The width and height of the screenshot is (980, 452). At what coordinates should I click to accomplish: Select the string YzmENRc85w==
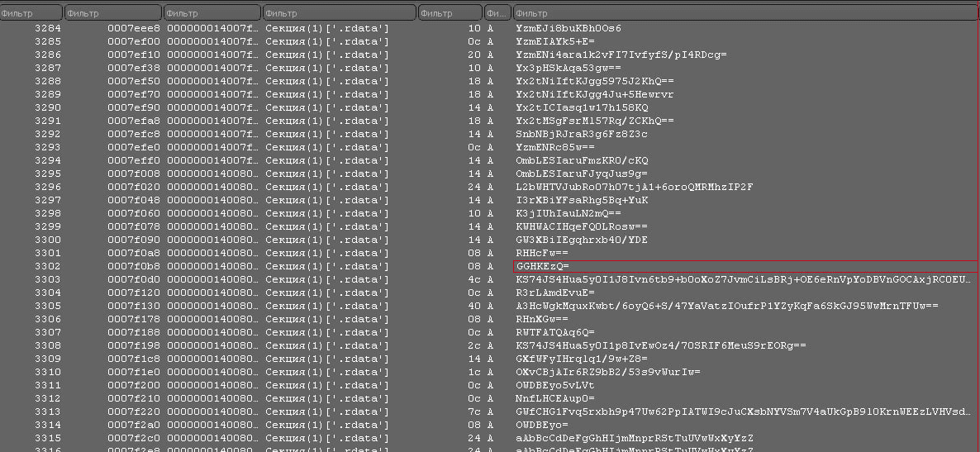555,148
